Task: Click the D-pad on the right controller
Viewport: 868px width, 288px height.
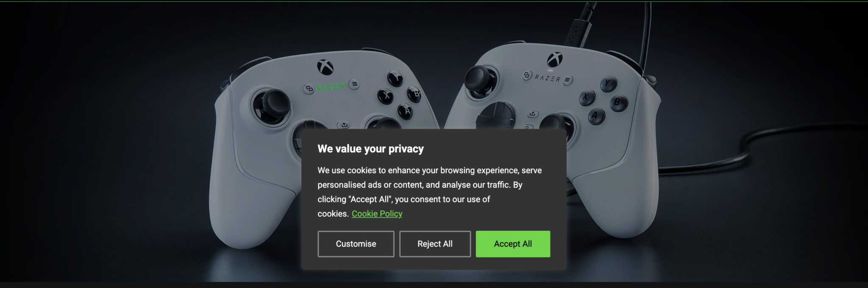Action: pos(495,116)
